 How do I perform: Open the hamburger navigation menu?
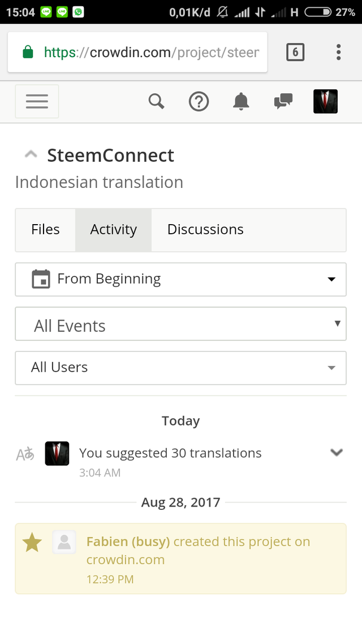pos(37,102)
